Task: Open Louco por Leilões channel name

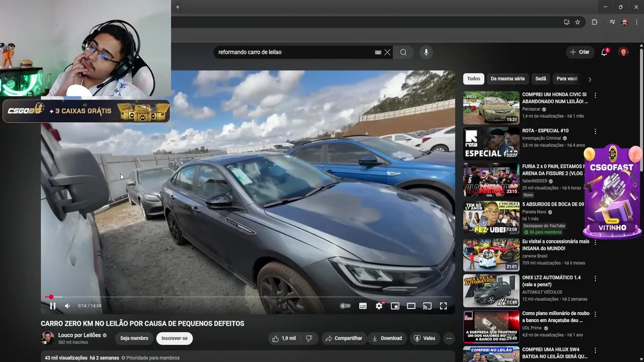Action: (x=79, y=335)
